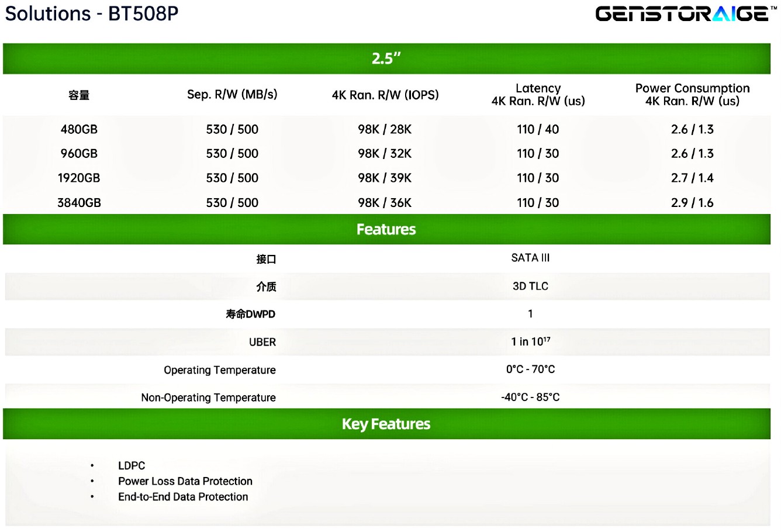Select the 介质 feature label

[x=266, y=286]
